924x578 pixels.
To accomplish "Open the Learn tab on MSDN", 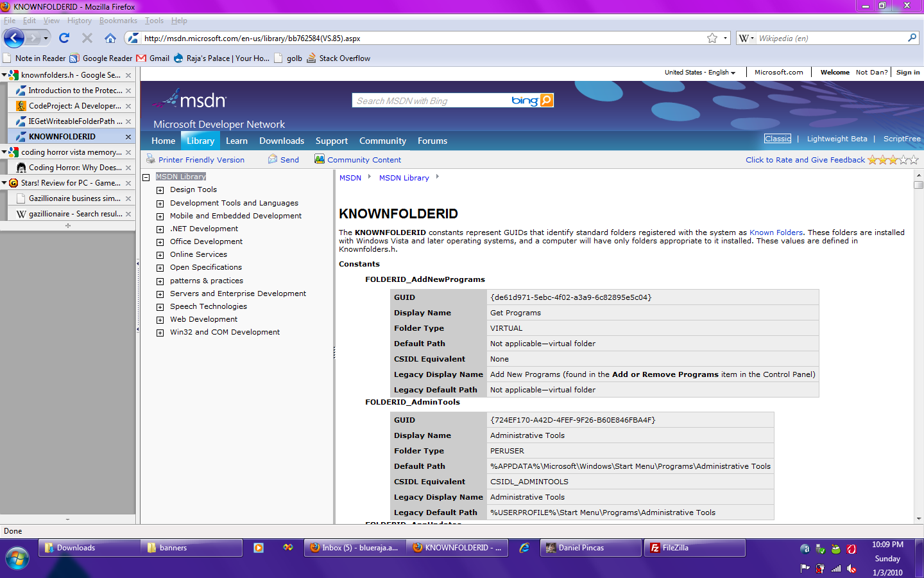I will (x=237, y=141).
